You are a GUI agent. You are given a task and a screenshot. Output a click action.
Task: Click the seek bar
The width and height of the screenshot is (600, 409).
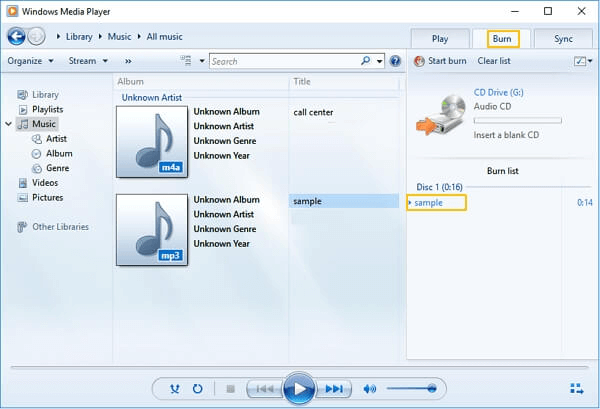300,367
